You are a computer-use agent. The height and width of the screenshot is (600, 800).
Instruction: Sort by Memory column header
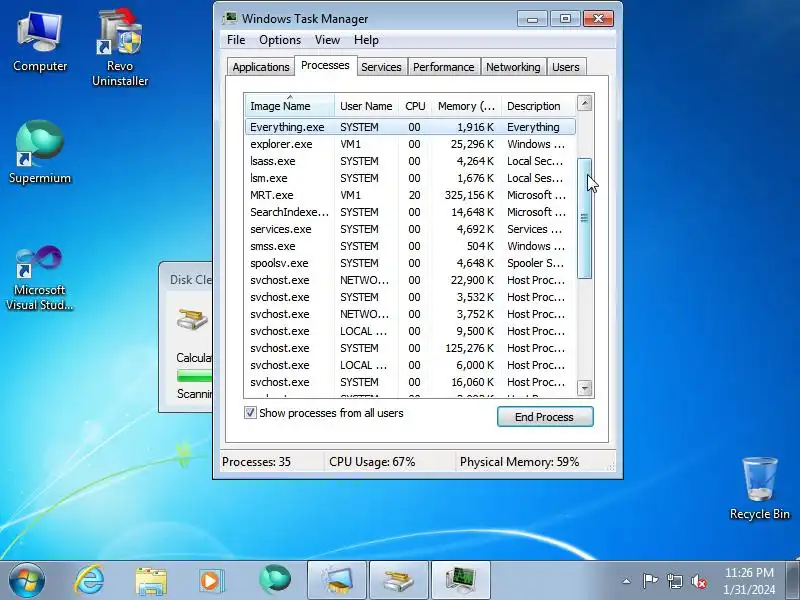pos(466,106)
